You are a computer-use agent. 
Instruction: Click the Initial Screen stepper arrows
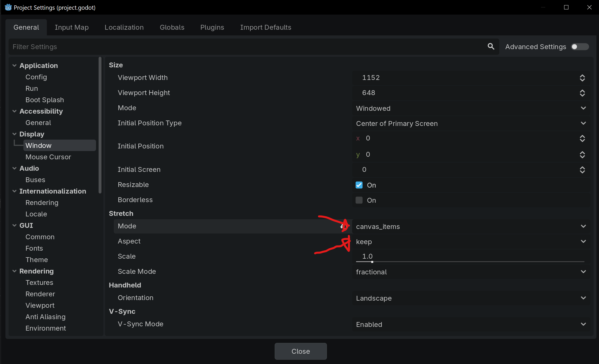point(582,170)
